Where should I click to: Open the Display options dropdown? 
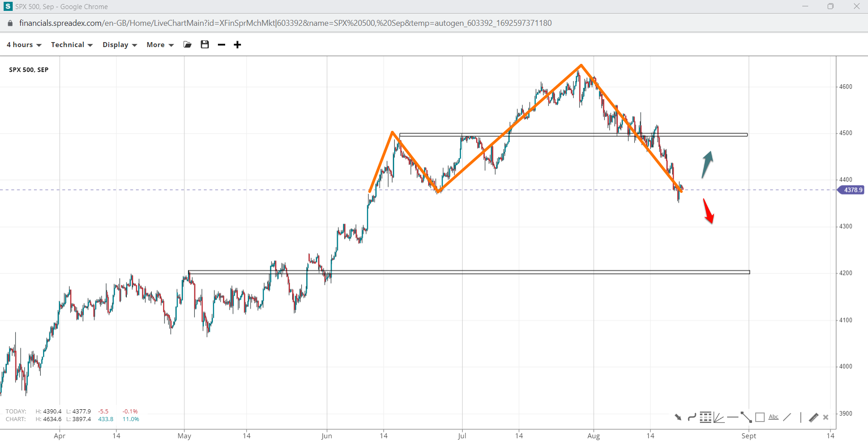pyautogui.click(x=120, y=44)
